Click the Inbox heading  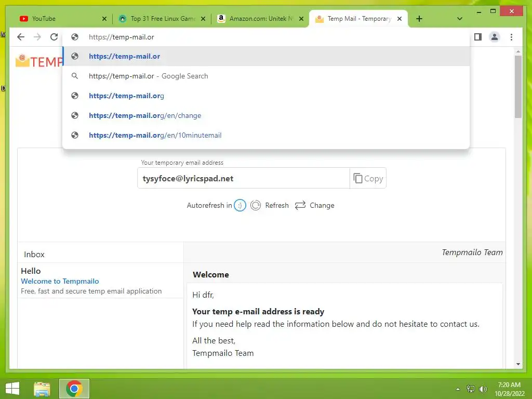coord(34,254)
